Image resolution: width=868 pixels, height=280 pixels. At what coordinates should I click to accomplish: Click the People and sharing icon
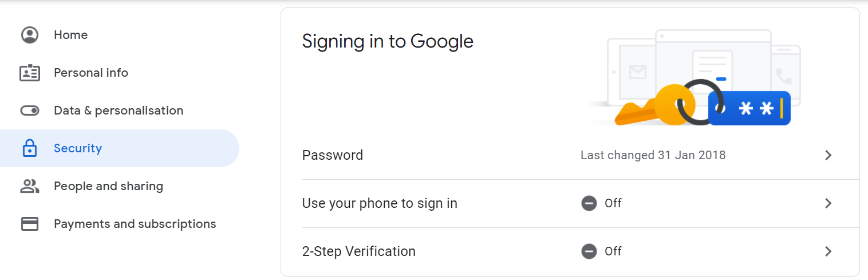tap(30, 186)
